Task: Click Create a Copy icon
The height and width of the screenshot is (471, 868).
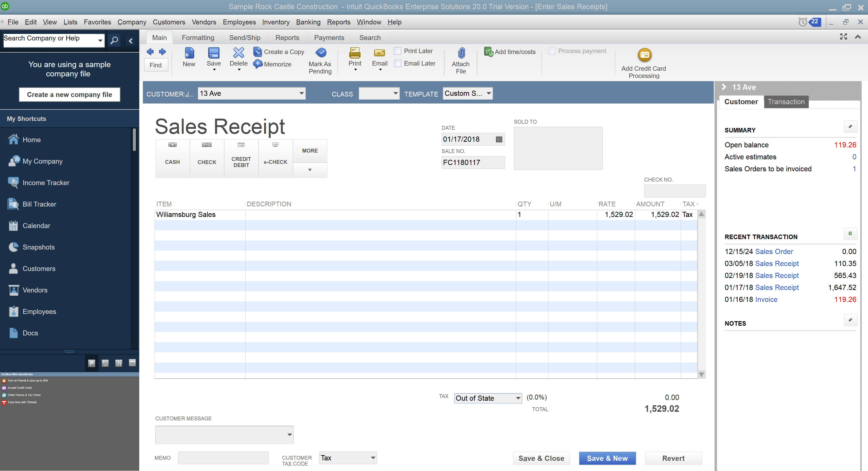Action: point(257,52)
